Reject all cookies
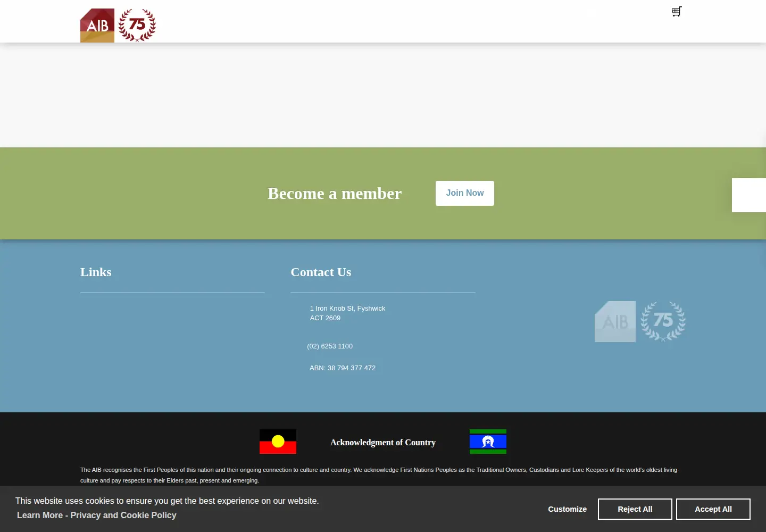 click(x=635, y=509)
